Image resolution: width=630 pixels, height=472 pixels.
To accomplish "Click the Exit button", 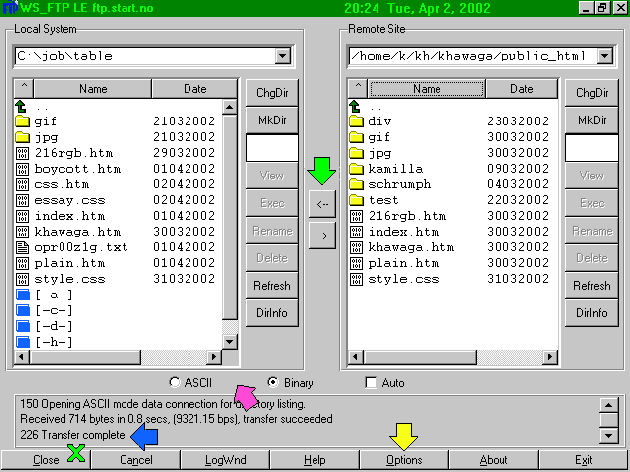I will click(x=583, y=460).
